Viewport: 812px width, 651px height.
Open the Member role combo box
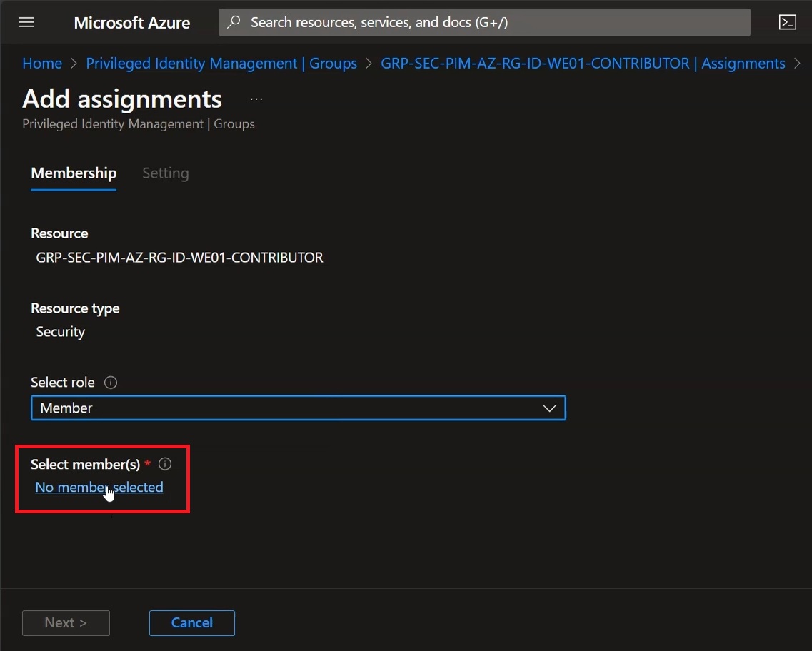pos(299,408)
